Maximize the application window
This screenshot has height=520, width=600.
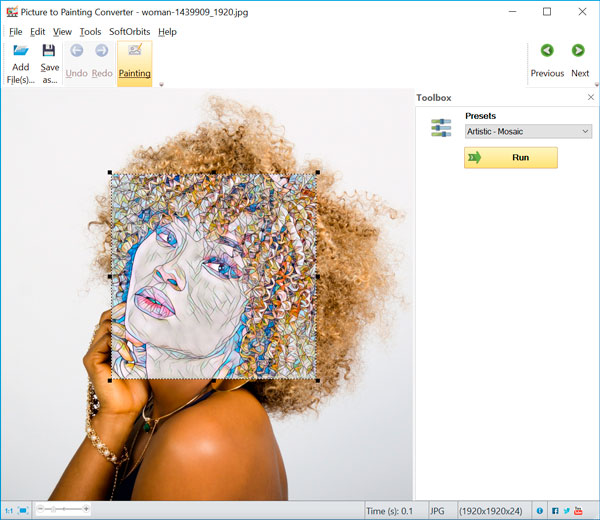547,12
